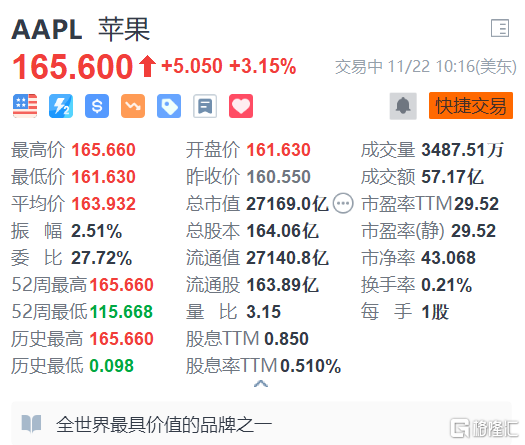525x445 pixels.
Task: Click the blue lightning Level 2 icon
Action: [61, 106]
